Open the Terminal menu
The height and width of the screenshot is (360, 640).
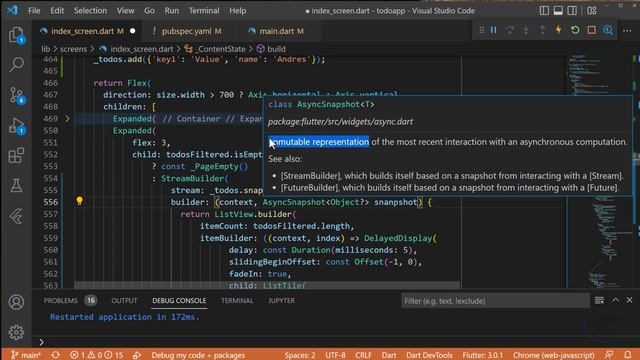[x=204, y=11]
